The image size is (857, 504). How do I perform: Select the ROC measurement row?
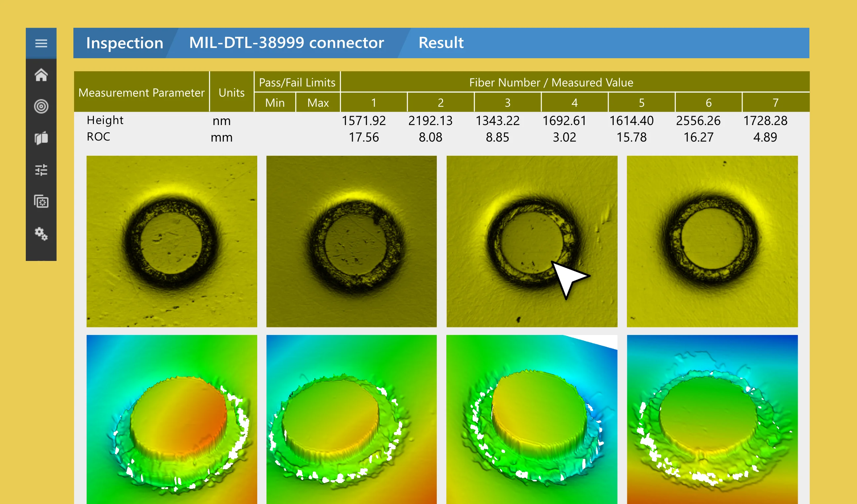pos(98,137)
